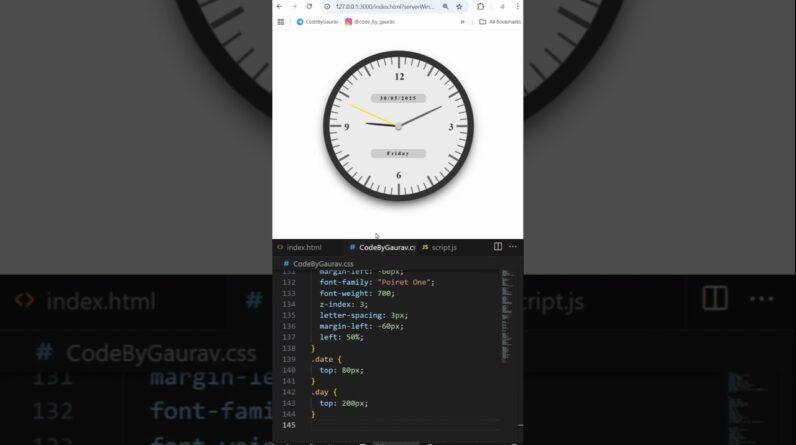
Task: Reload the page with the refresh icon
Action: pyautogui.click(x=309, y=7)
